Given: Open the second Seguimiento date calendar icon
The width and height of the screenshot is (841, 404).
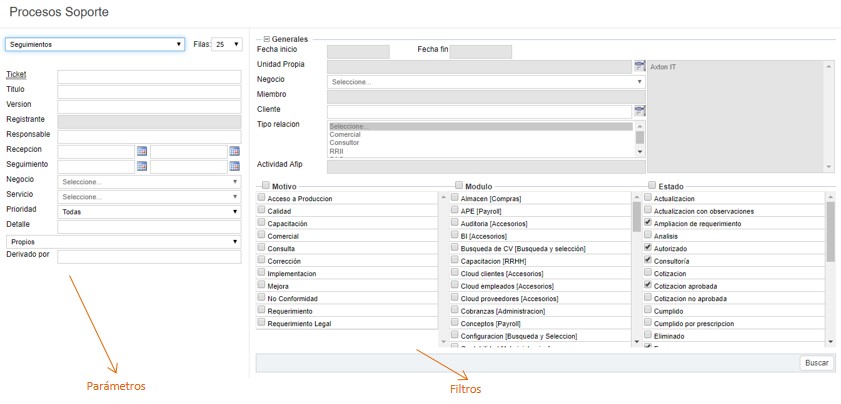Looking at the screenshot, I should [234, 166].
